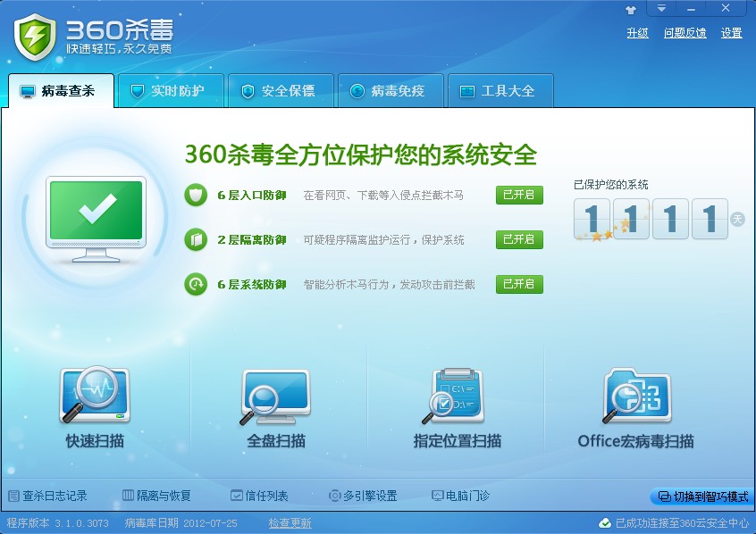Open the 信任列表 text link
Image resolution: width=756 pixels, height=534 pixels.
click(266, 496)
